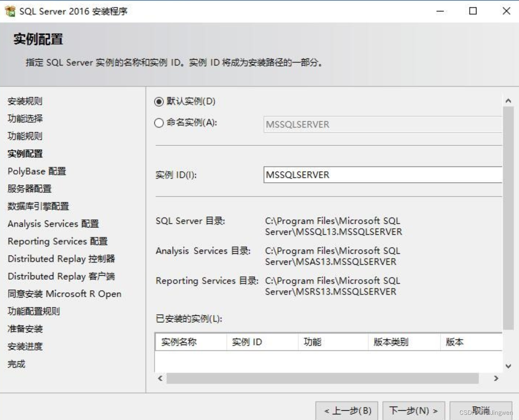Screen dimensions: 519x420
Task: Select 实例配置 step in sidebar
Action: coord(25,154)
